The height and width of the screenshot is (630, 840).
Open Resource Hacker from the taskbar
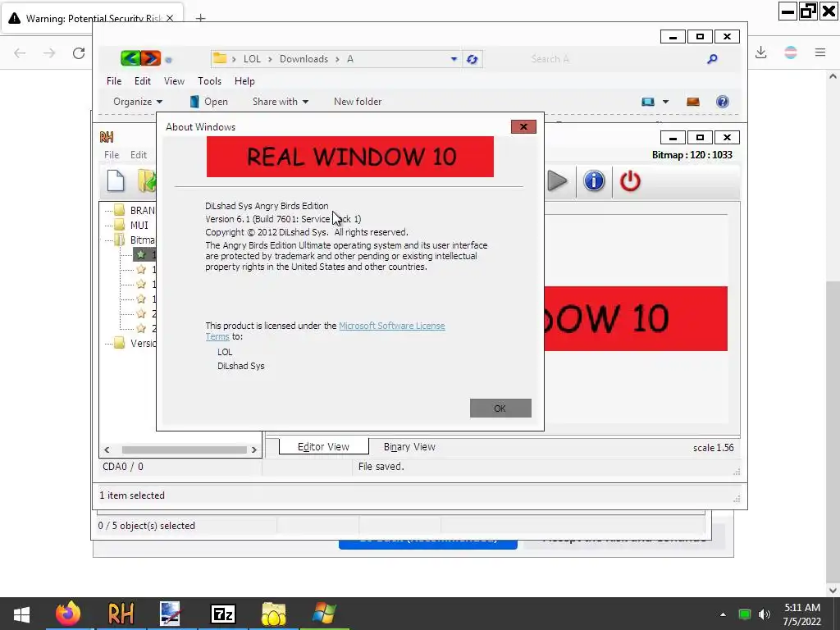[121, 614]
